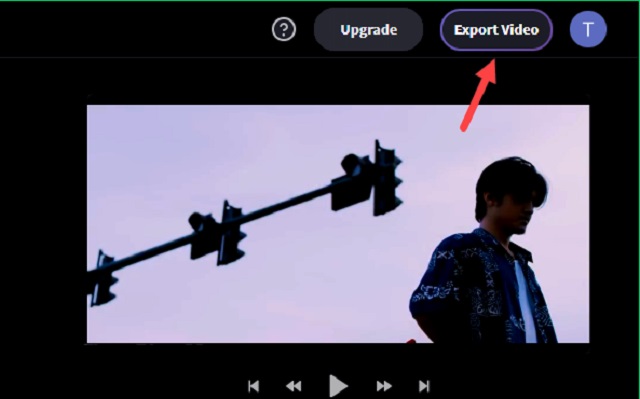Screen dimensions: 640x399
Task: Fast forward the video
Action: click(384, 386)
